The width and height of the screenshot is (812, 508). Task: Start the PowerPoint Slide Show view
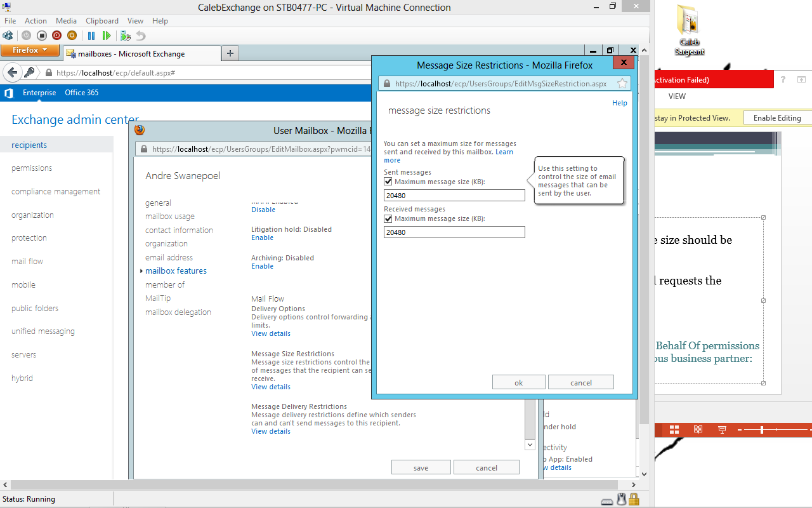coord(722,430)
